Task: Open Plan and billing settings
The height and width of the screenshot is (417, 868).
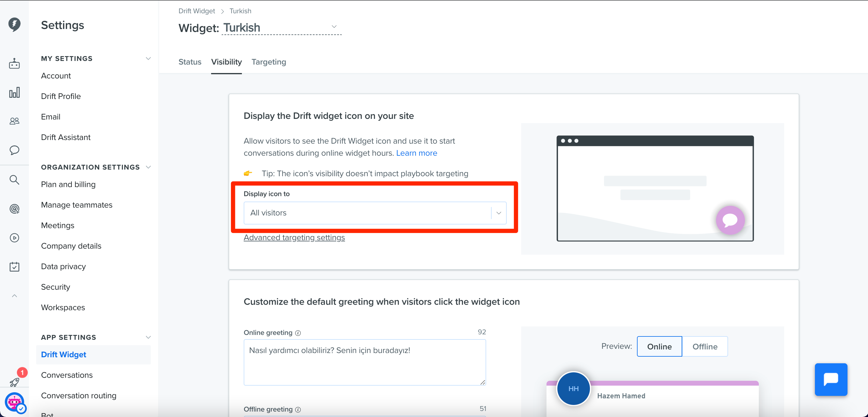Action: point(68,184)
